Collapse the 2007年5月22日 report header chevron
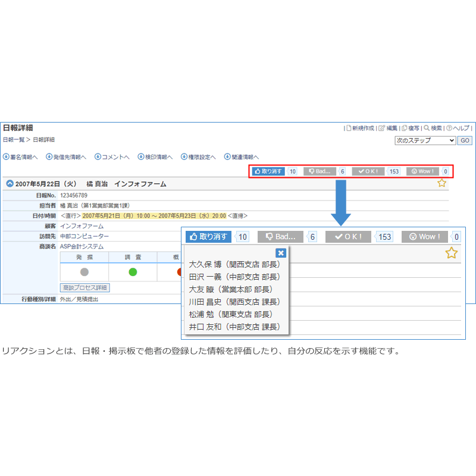 pyautogui.click(x=10, y=184)
